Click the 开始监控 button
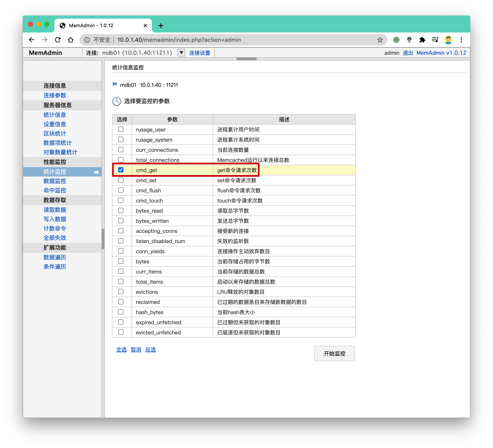 tap(334, 353)
